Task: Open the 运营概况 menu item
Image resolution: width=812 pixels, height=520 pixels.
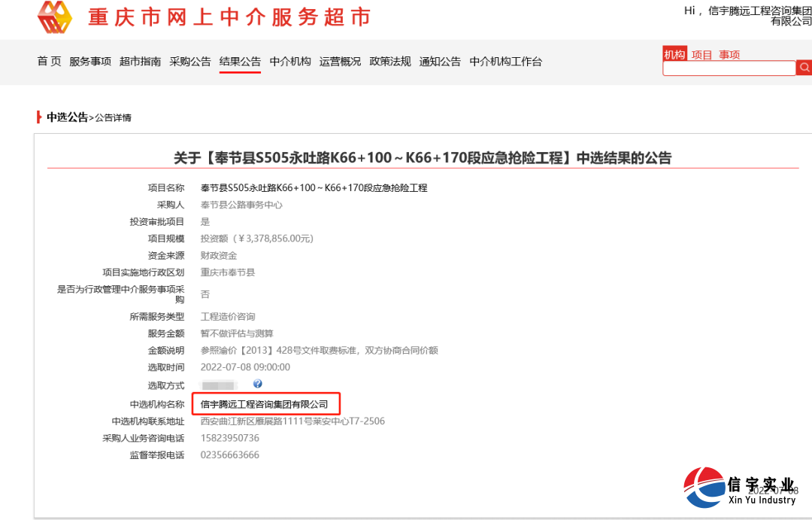Action: pyautogui.click(x=339, y=62)
